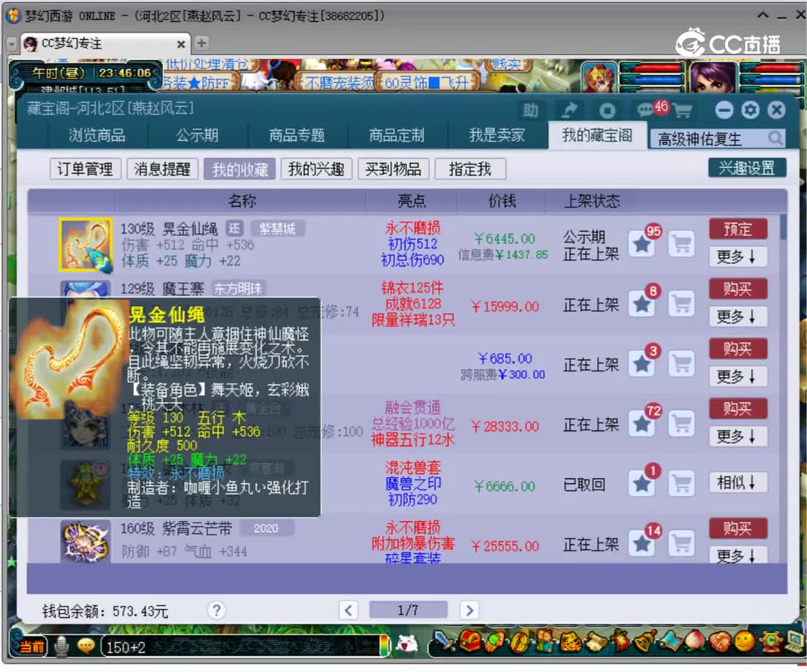Click yellow smiley face icon in game toolbar
The image size is (807, 672).
pyautogui.click(x=744, y=642)
